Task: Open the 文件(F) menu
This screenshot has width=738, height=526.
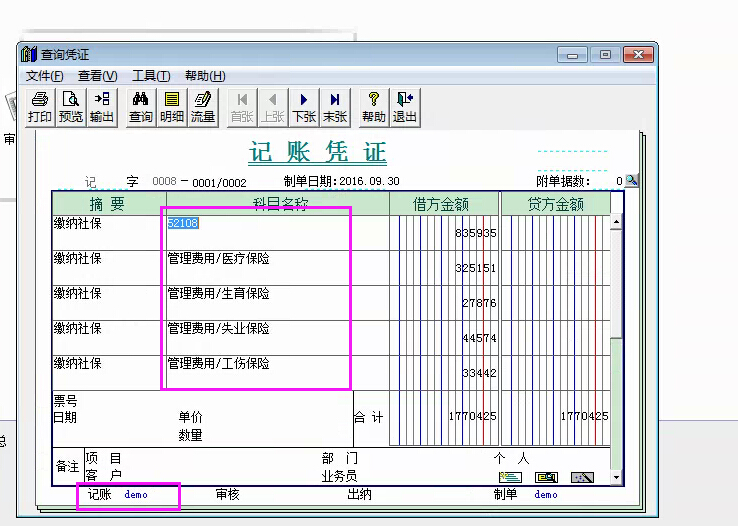Action: [x=44, y=76]
